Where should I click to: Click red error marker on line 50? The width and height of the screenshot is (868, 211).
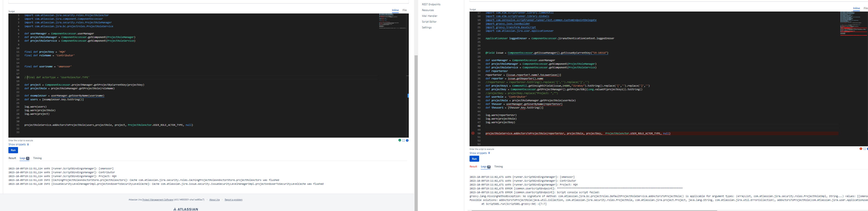[473, 133]
